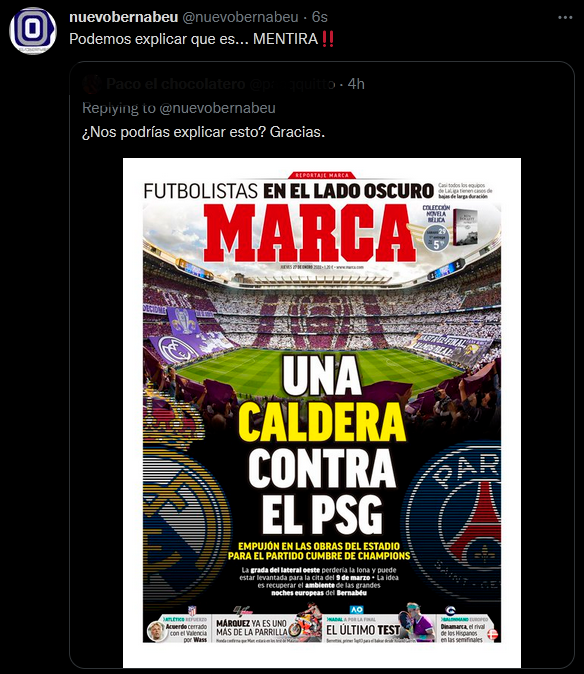Open the three-dot tweet options menu
The width and height of the screenshot is (584, 674).
pos(565,18)
